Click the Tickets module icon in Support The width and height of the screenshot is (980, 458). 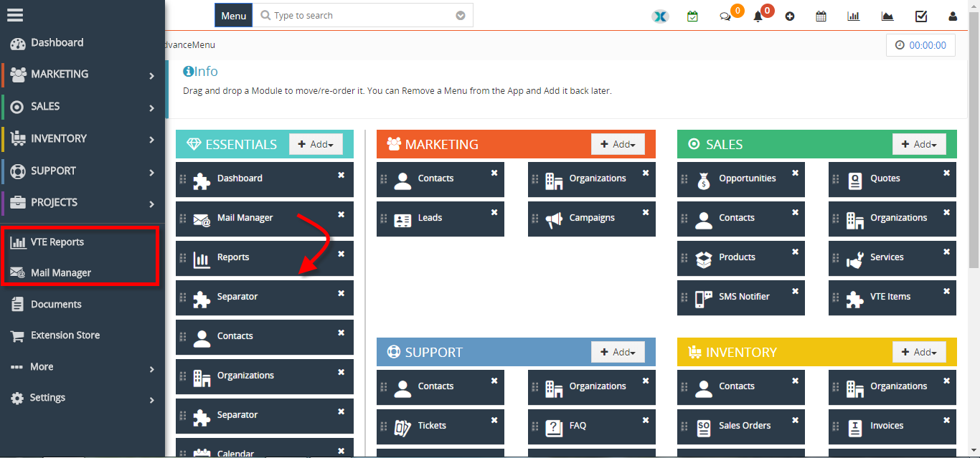tap(402, 429)
